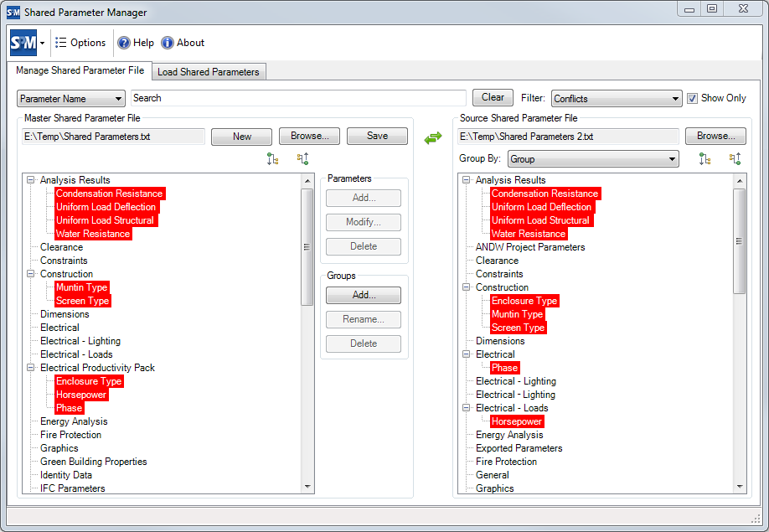Click the master tree vertical scrollbar thumb
769x532 pixels.
coord(307,247)
